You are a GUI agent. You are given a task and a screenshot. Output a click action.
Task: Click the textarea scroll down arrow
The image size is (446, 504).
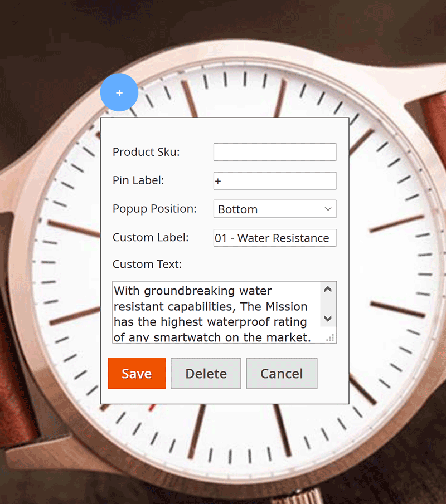pos(328,319)
